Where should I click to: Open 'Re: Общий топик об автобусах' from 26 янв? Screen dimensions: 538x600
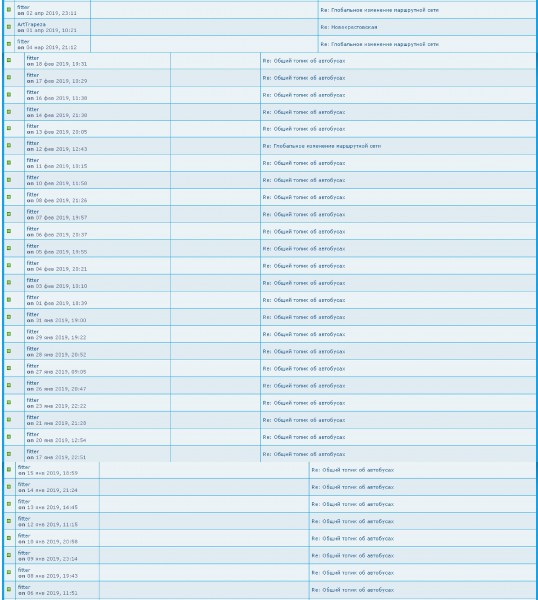[304, 386]
